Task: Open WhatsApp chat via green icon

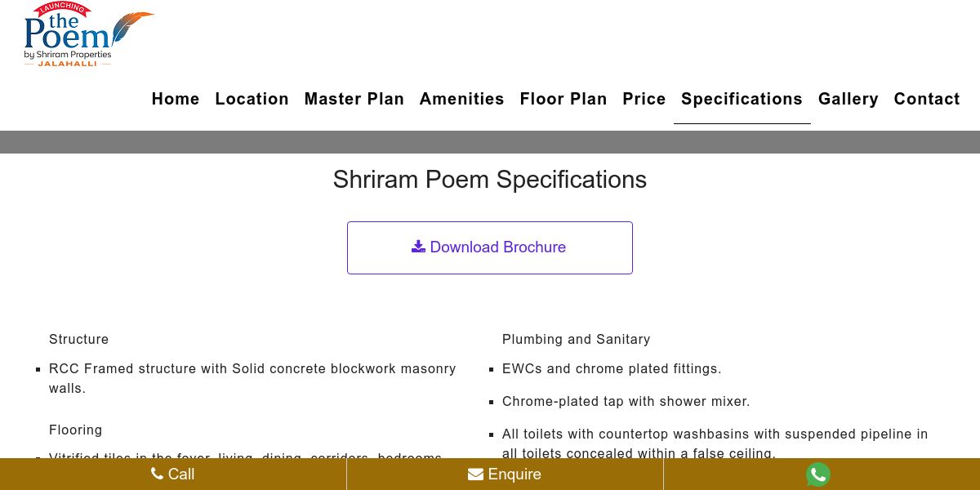Action: click(817, 474)
